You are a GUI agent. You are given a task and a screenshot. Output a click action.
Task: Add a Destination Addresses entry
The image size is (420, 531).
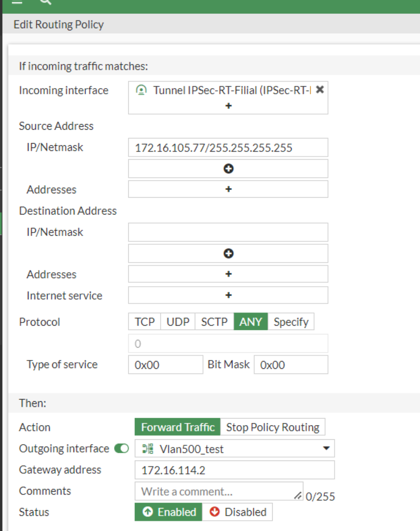point(228,274)
